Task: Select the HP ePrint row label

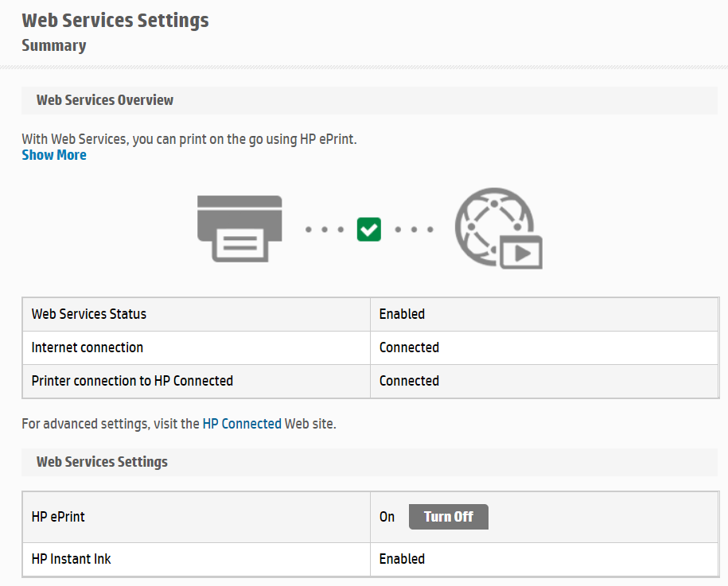Action: click(x=58, y=517)
